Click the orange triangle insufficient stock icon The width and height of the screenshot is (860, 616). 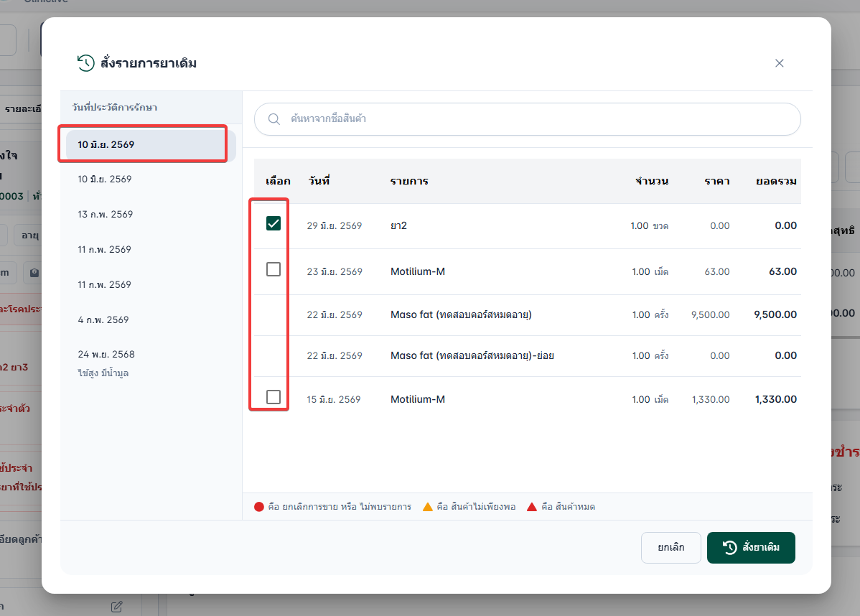pos(428,507)
